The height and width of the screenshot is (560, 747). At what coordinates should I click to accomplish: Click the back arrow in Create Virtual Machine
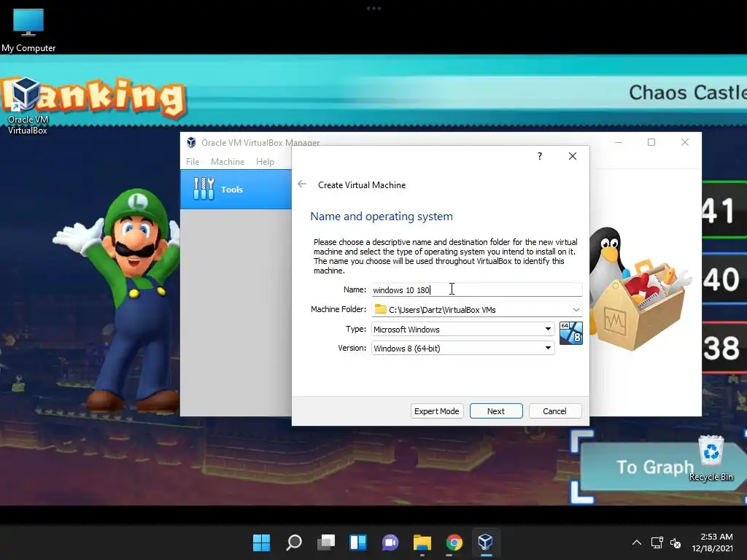[x=302, y=184]
